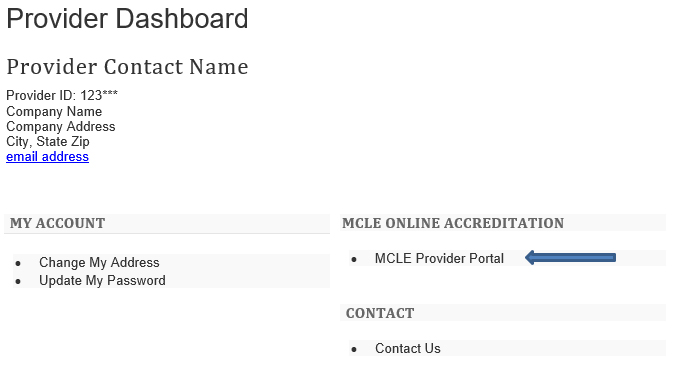Click the blue arrow pointing at MCLE Provider Portal

tap(570, 258)
